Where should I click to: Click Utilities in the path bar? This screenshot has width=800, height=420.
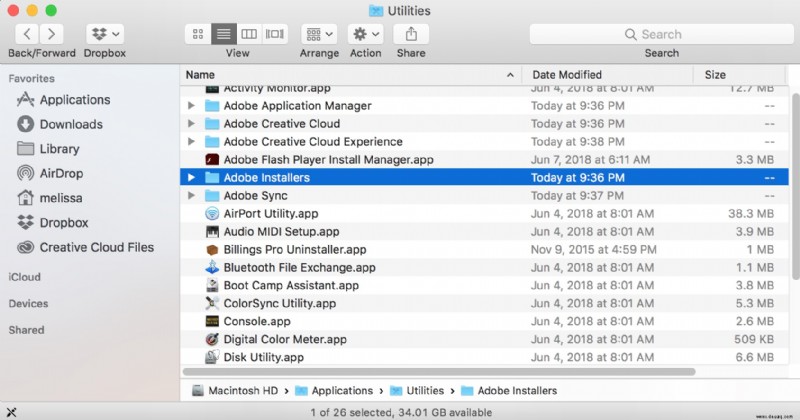pos(417,391)
